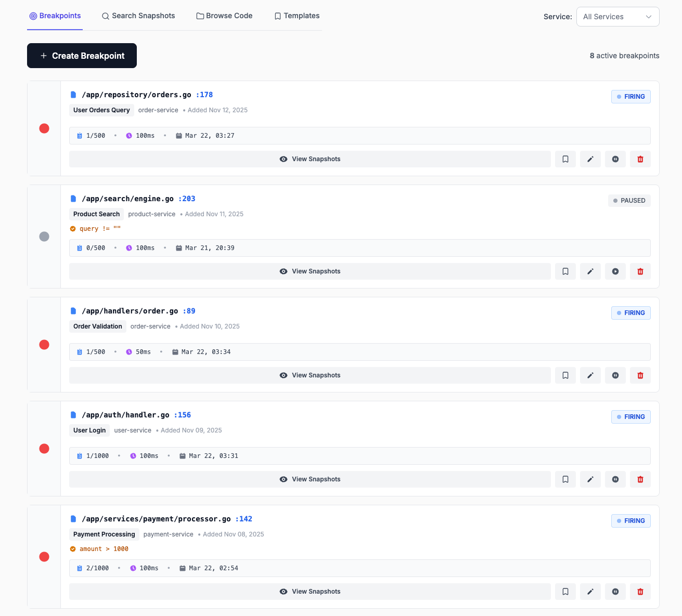Open line 178 link in orders.go
682x616 pixels.
pyautogui.click(x=204, y=94)
